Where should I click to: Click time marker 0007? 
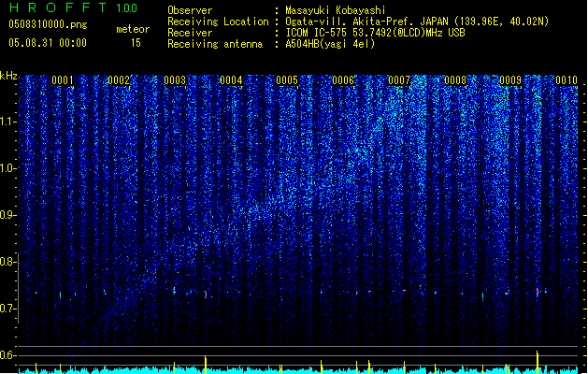pos(399,80)
